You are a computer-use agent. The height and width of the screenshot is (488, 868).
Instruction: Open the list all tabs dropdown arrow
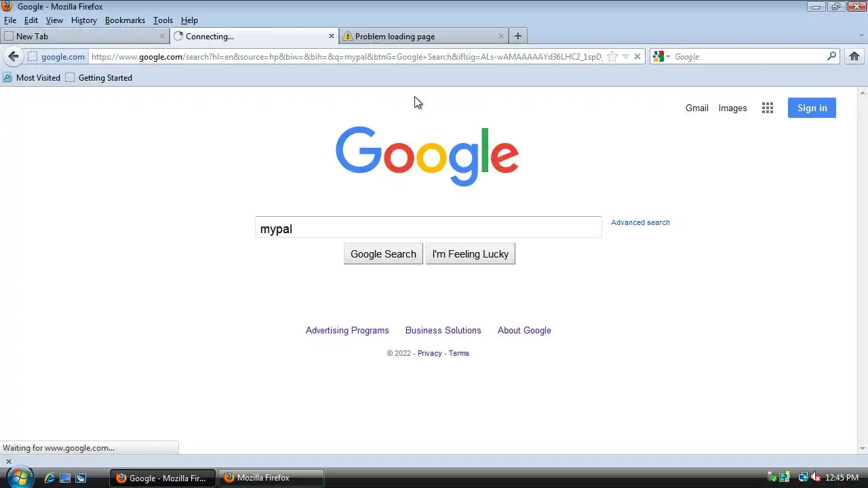coord(861,36)
